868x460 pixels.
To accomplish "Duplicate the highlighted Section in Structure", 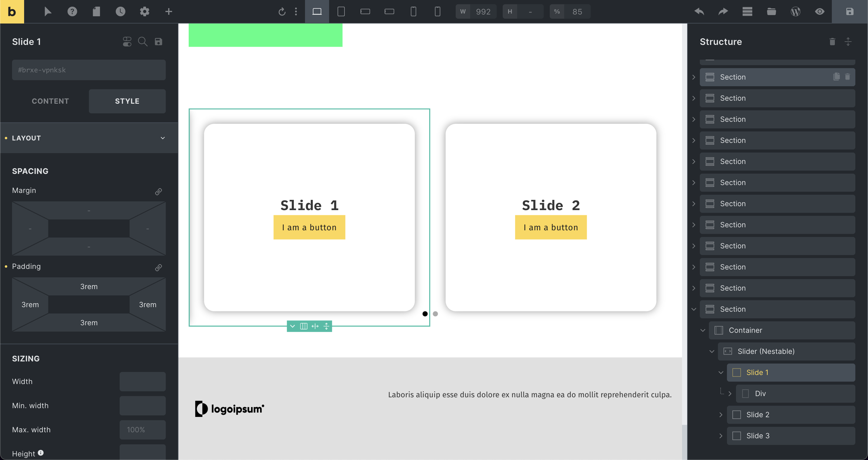I will (837, 77).
